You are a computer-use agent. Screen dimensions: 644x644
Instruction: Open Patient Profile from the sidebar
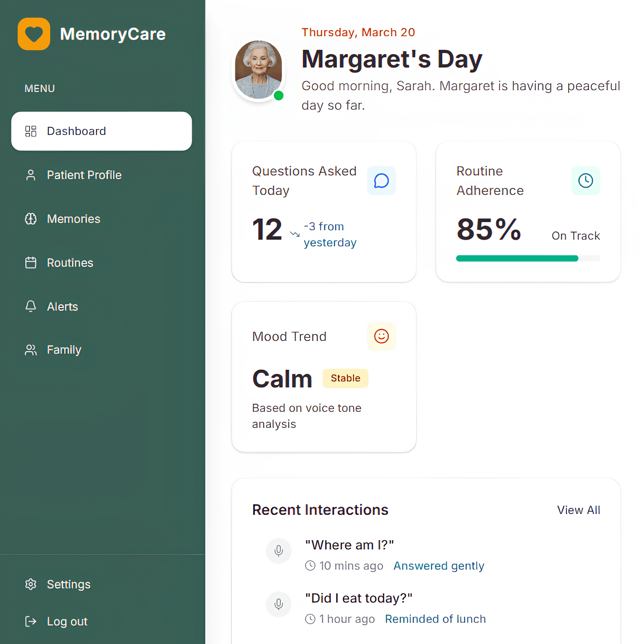tap(84, 175)
